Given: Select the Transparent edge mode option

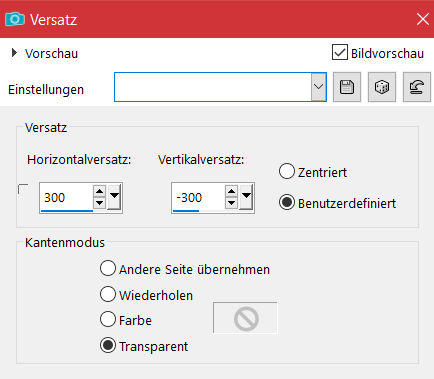Looking at the screenshot, I should tap(108, 345).
